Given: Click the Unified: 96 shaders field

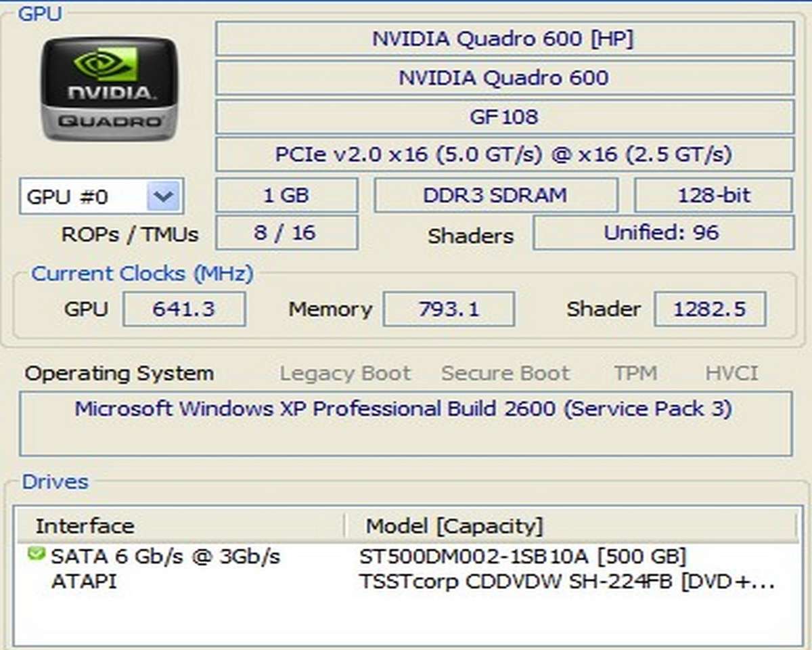Looking at the screenshot, I should pos(664,233).
